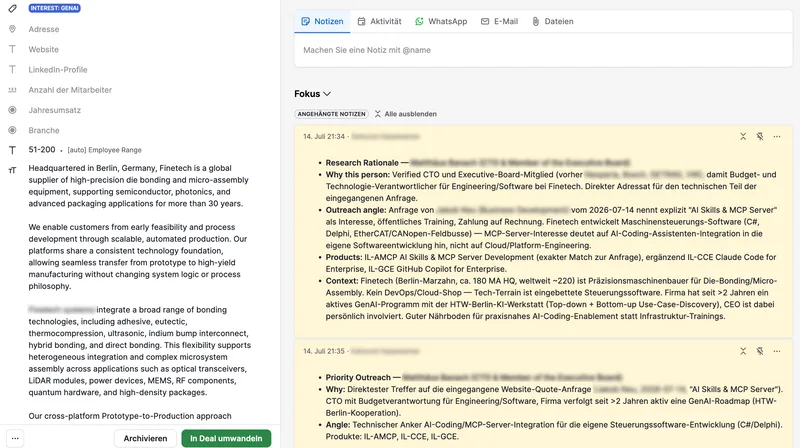This screenshot has width=800, height=448.
Task: Click the Branche field
Action: [44, 130]
